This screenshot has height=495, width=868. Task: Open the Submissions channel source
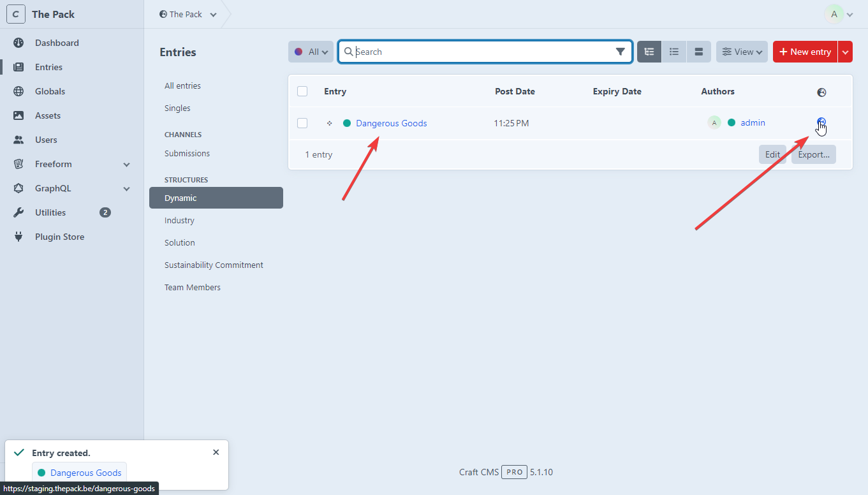(187, 153)
